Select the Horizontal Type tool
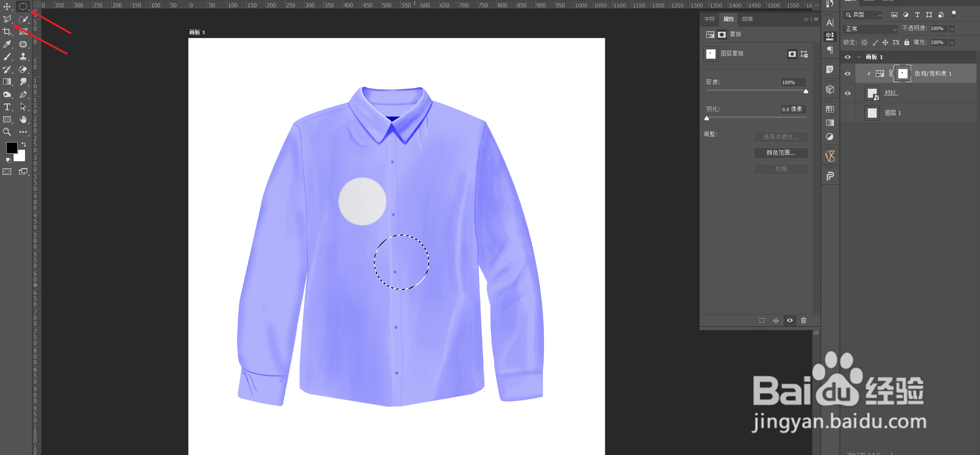Screen dimensions: 980x455 [x=7, y=107]
